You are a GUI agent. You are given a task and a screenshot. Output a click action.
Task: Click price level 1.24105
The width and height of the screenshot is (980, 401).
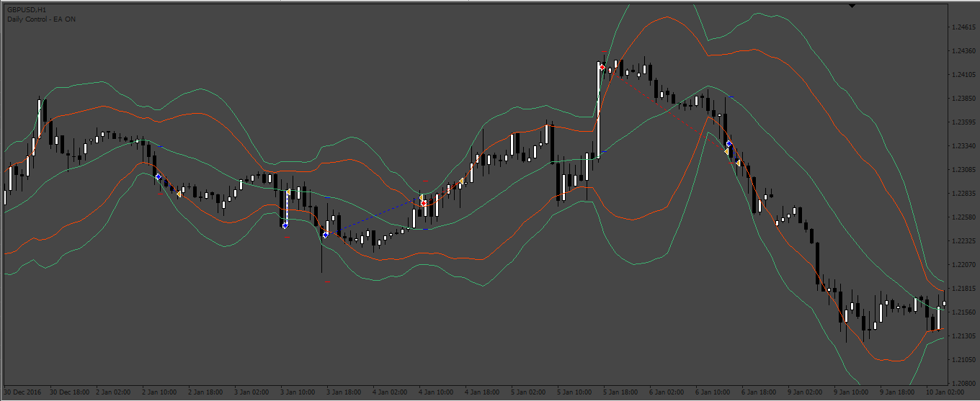coord(963,75)
